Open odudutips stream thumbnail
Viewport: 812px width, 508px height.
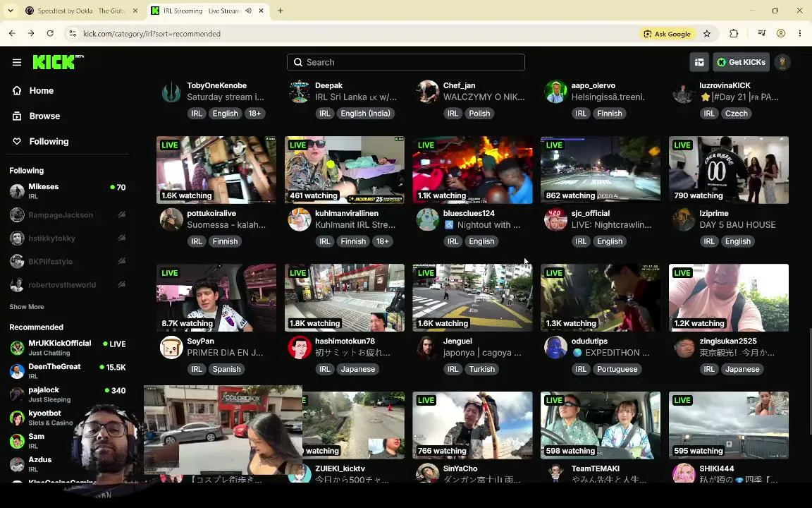601,298
